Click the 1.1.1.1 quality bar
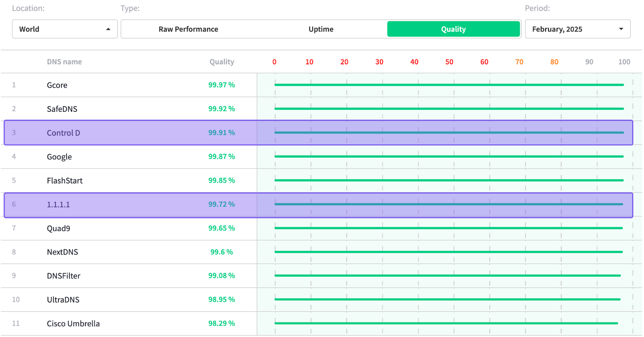The width and height of the screenshot is (644, 337). tap(449, 204)
